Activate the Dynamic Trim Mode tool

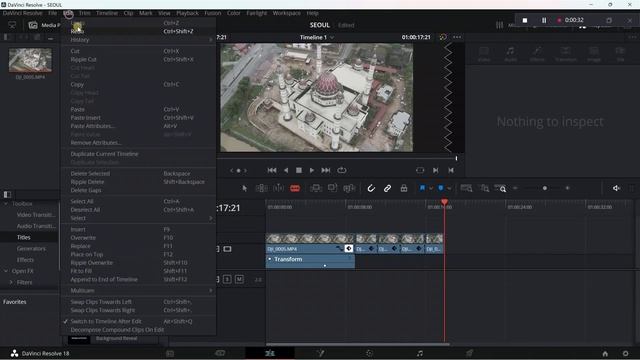(x=278, y=188)
